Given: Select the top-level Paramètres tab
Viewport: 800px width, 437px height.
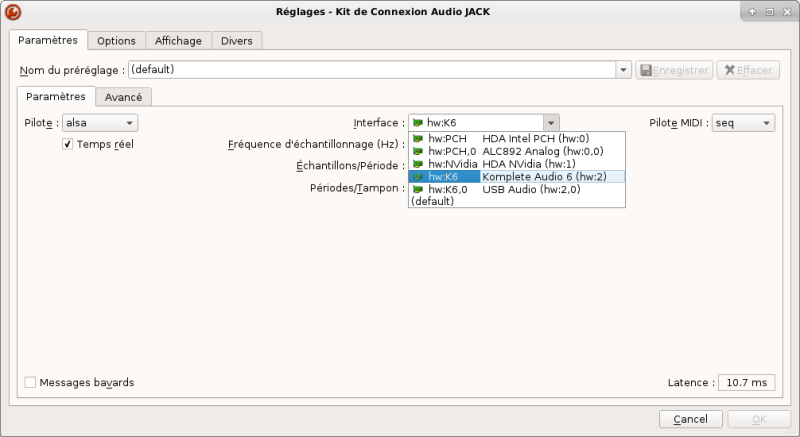Looking at the screenshot, I should click(48, 40).
